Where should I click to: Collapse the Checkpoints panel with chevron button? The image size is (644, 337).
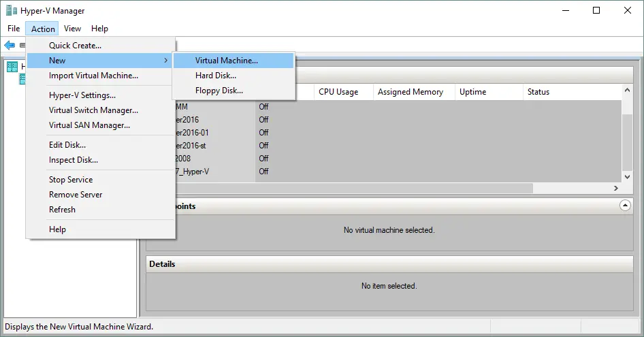pos(624,205)
